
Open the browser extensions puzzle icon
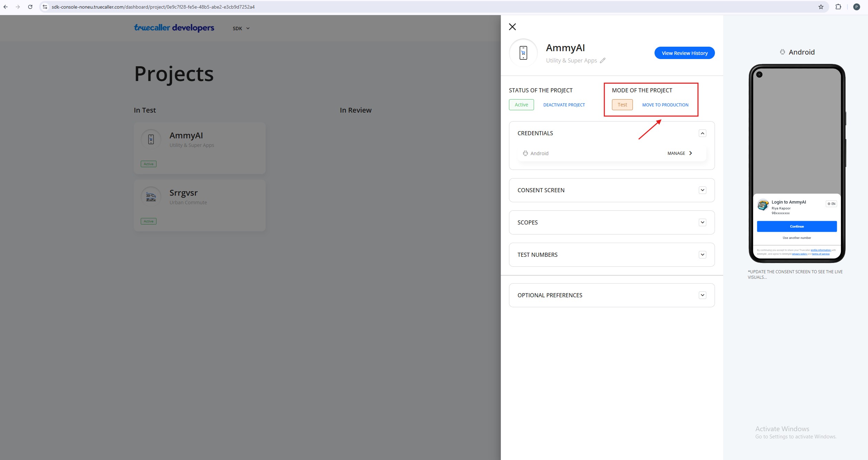[x=838, y=7]
